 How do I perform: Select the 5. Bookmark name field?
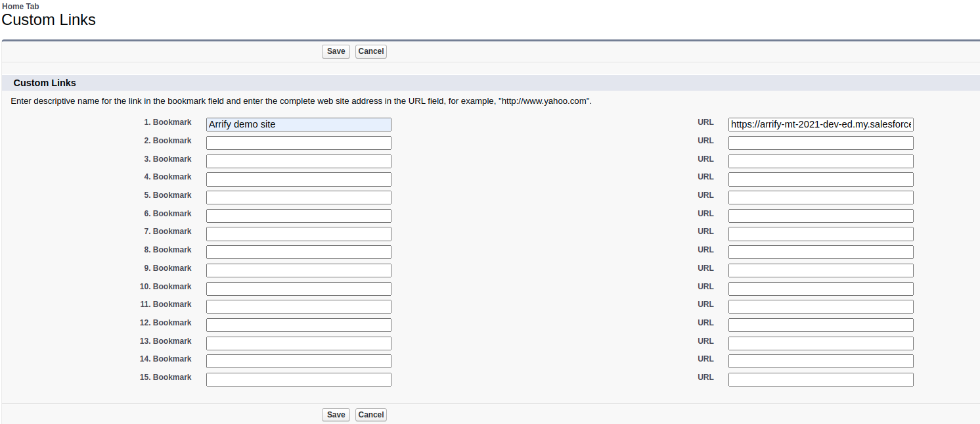(299, 197)
